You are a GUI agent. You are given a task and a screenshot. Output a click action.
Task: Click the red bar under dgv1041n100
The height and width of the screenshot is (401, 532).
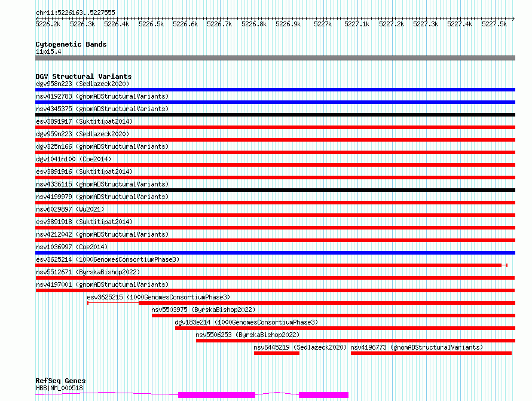275,165
